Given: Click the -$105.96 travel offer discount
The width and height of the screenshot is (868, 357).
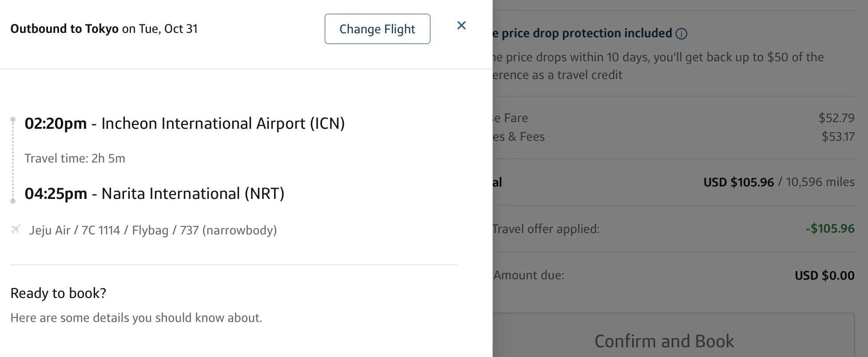Looking at the screenshot, I should [x=830, y=229].
